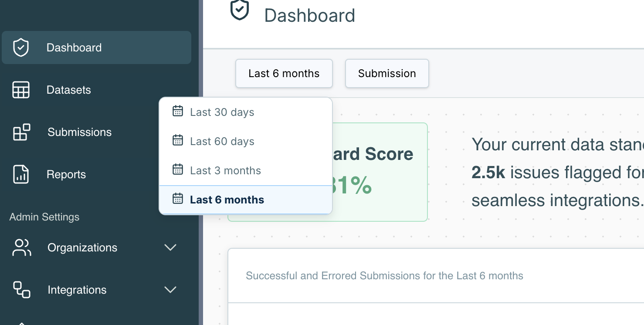The width and height of the screenshot is (644, 325).
Task: Click the Reports chart document icon
Action: 21,174
